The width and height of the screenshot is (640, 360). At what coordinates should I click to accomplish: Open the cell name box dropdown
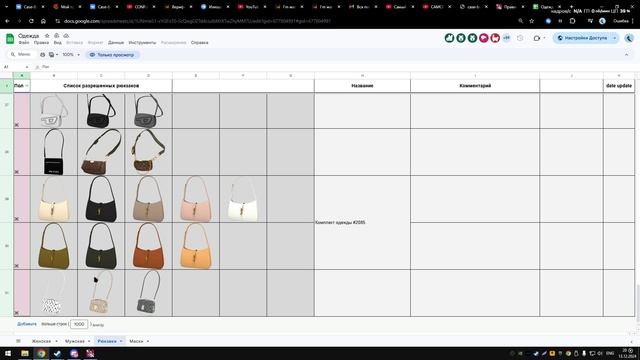click(27, 67)
